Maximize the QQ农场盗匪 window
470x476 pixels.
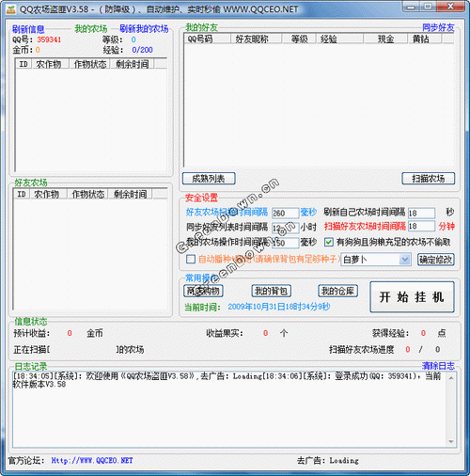[428, 7]
